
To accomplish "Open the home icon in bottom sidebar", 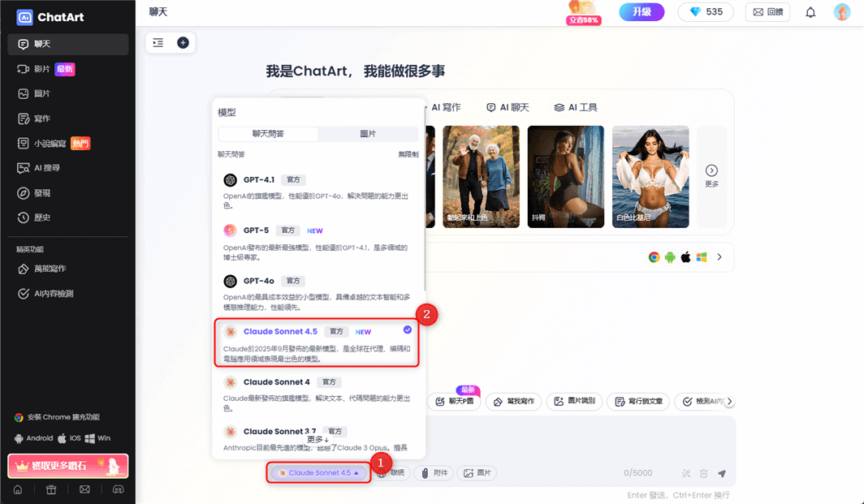I will click(x=18, y=489).
